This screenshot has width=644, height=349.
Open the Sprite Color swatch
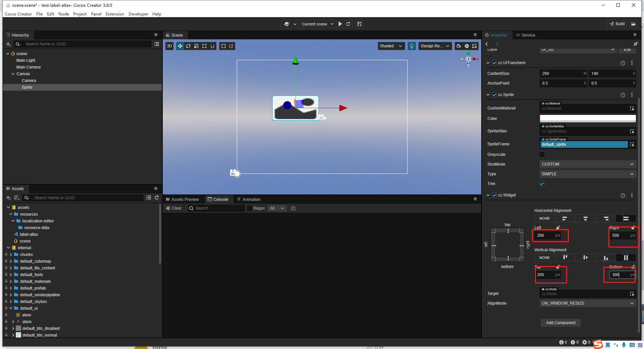click(588, 119)
